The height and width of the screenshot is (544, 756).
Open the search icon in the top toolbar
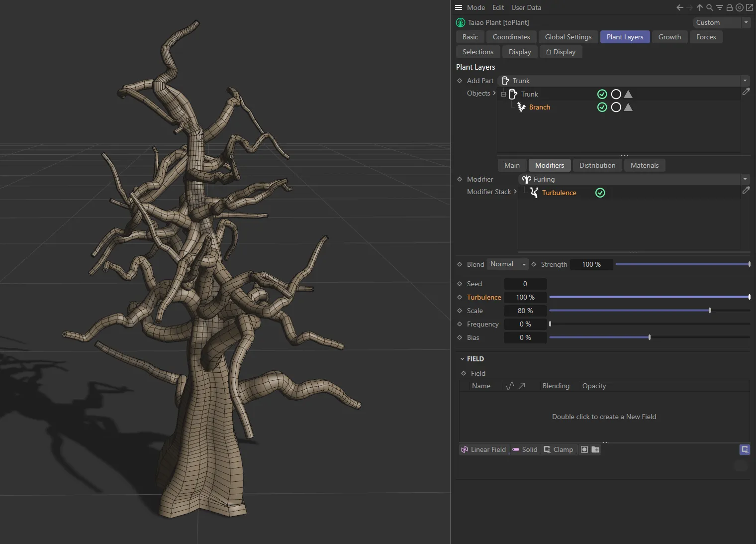pyautogui.click(x=709, y=7)
